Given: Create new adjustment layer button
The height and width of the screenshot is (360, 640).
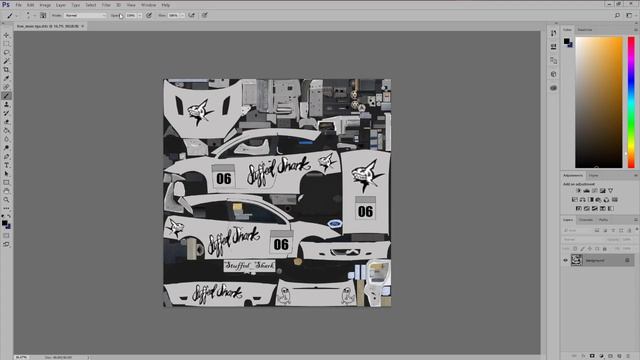Looking at the screenshot, I should [601, 356].
